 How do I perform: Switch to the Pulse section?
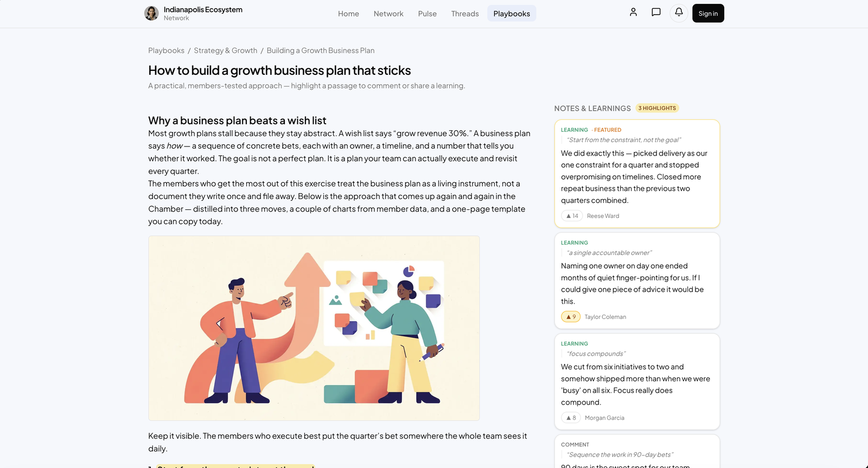coord(427,14)
